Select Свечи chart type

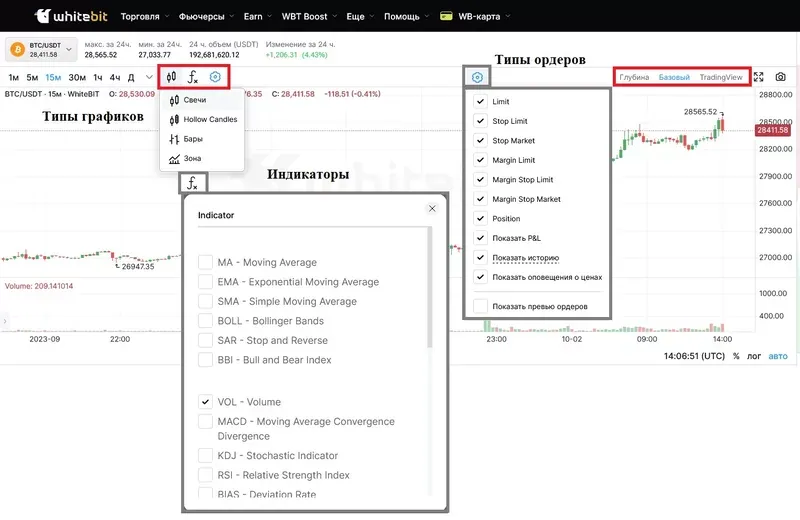pos(202,100)
